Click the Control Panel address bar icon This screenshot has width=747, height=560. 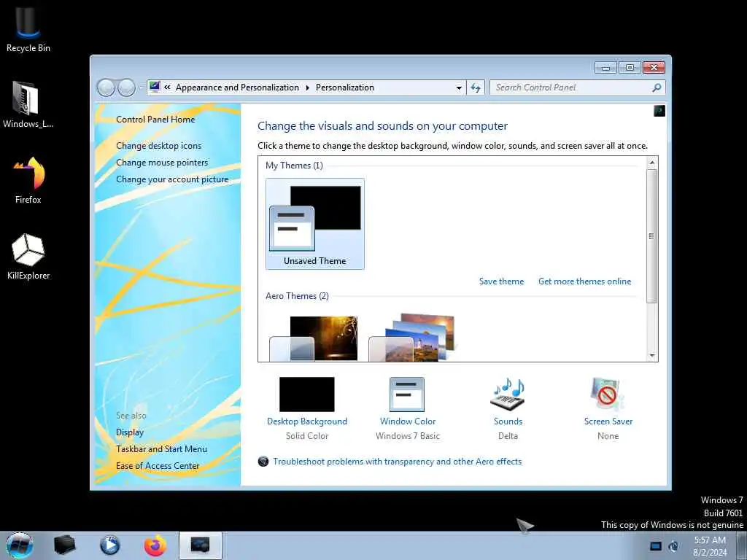(x=155, y=87)
